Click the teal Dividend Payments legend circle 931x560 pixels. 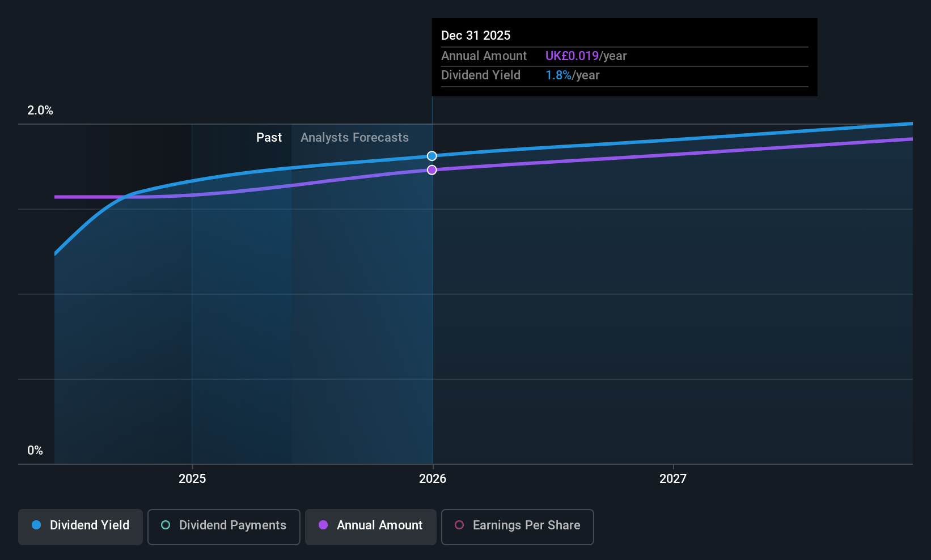[x=166, y=525]
